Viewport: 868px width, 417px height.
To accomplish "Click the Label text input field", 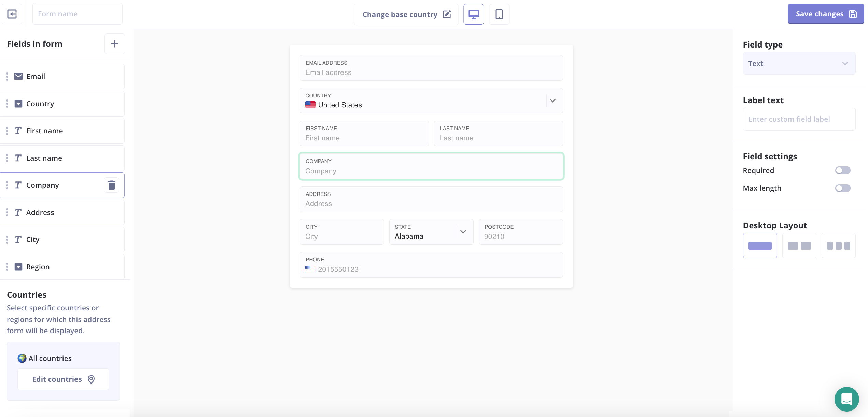I will pos(799,119).
